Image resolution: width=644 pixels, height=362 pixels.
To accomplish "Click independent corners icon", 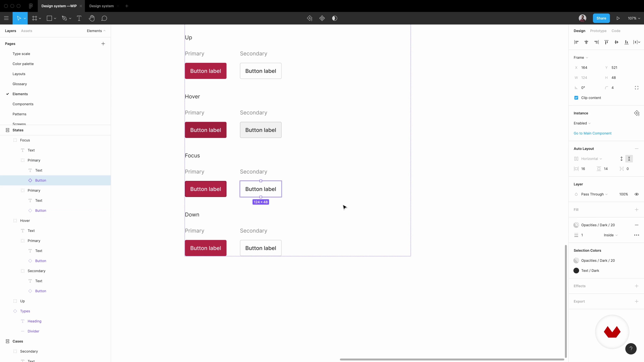I will click(636, 88).
